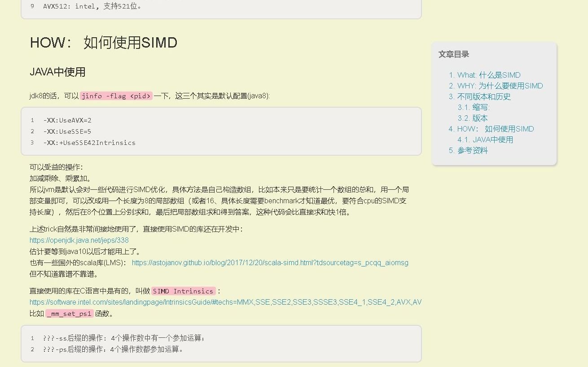Open the openjdk.java.net/jeps/338 link
Viewport: 588px width, 367px height.
click(x=79, y=240)
